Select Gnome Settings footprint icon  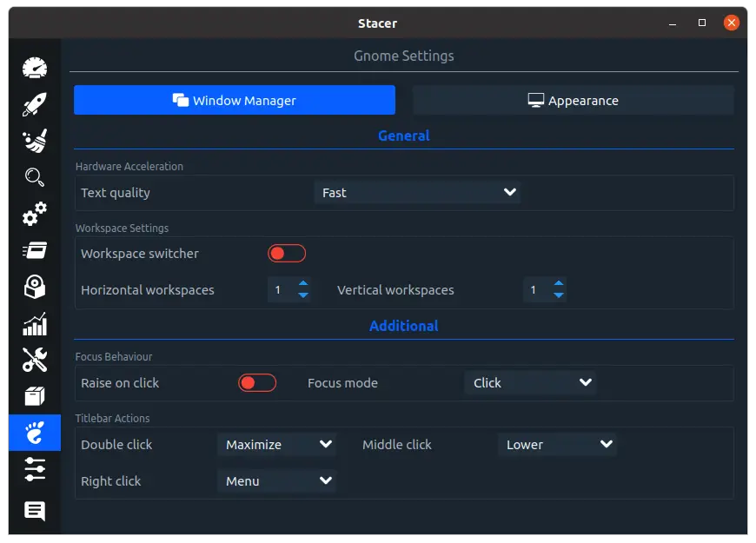click(x=35, y=433)
